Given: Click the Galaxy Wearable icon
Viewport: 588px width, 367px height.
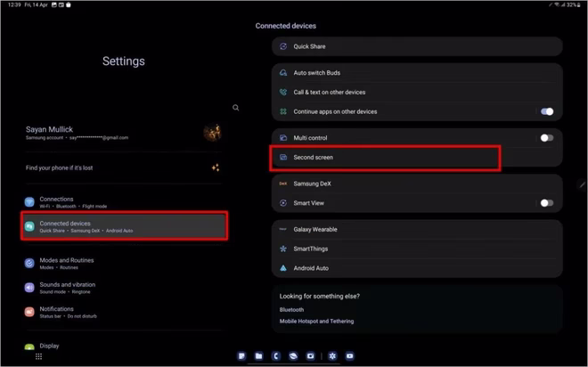Looking at the screenshot, I should (x=283, y=229).
